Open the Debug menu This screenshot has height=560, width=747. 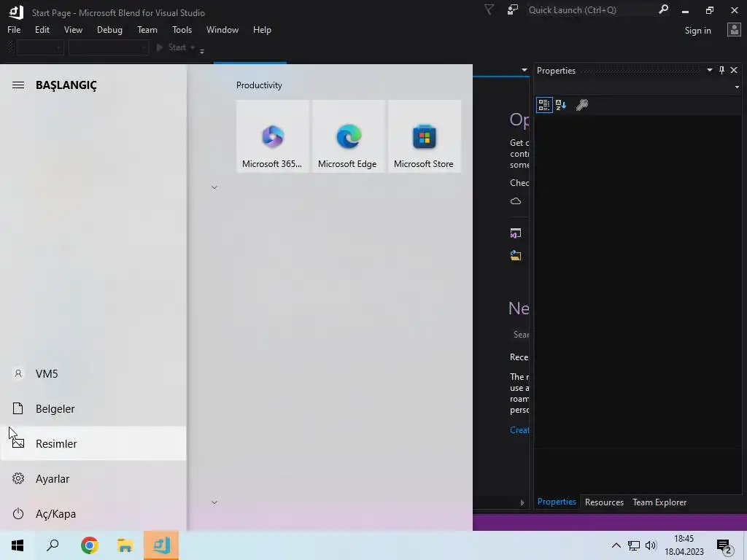click(109, 29)
